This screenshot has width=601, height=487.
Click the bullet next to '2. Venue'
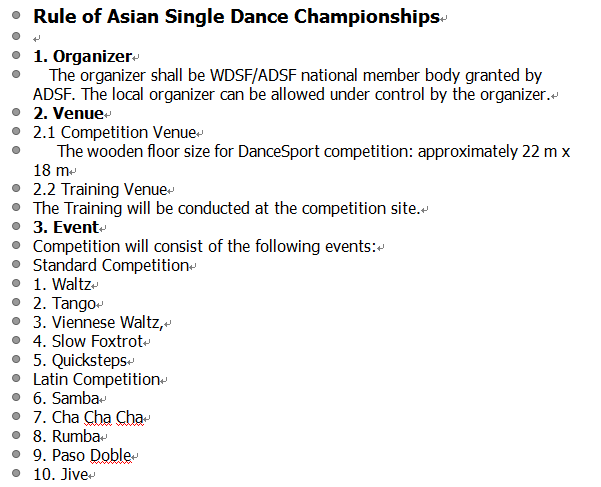pyautogui.click(x=16, y=112)
